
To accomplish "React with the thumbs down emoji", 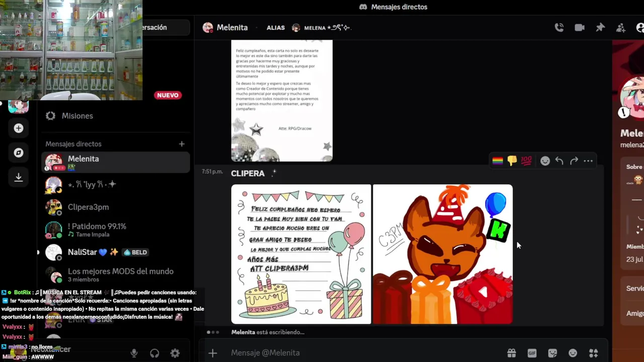I will pyautogui.click(x=512, y=161).
